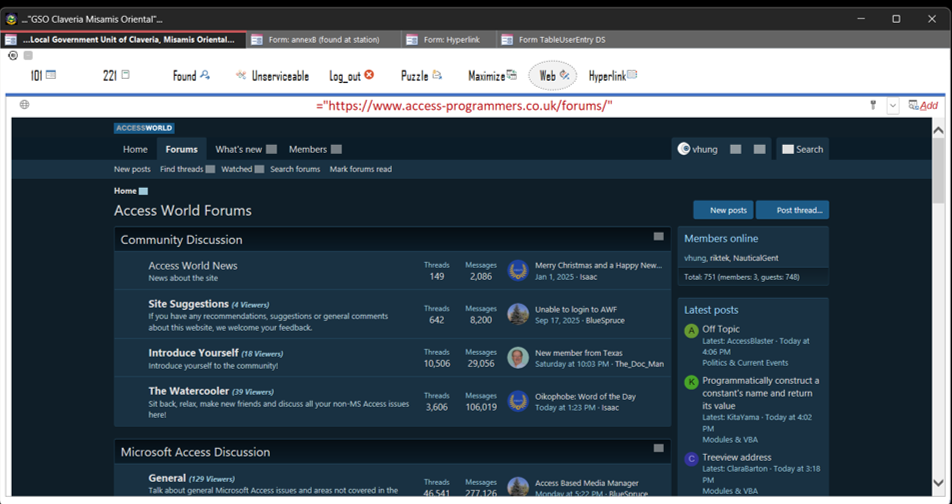Click the Hyperlink toolbar button

pyautogui.click(x=613, y=76)
